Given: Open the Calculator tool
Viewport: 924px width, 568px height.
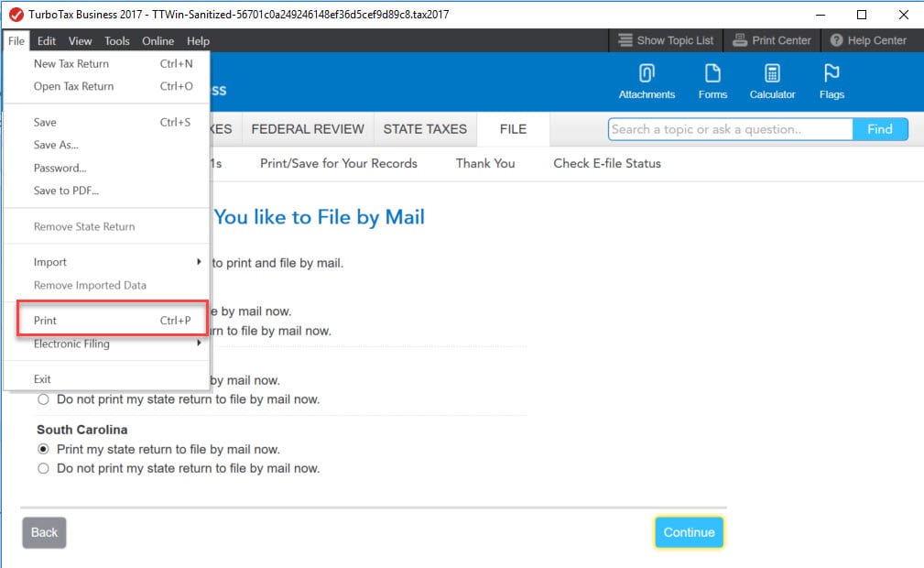Looking at the screenshot, I should pos(772,82).
